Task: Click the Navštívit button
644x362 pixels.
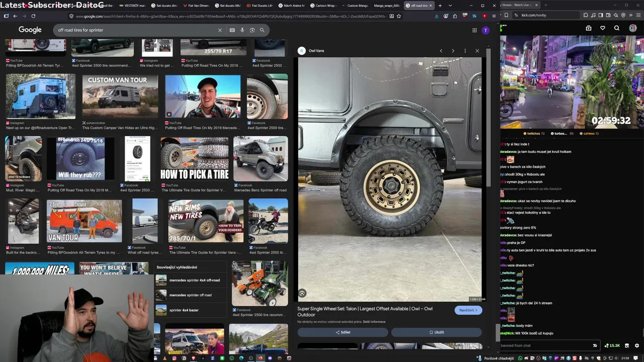Action: pyautogui.click(x=468, y=310)
